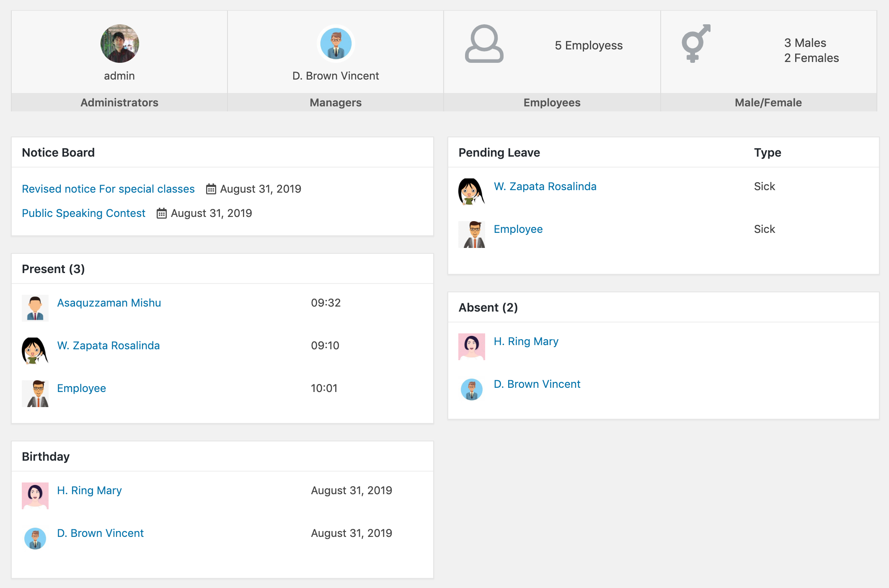
Task: Open Revised notice For special classes link
Action: (108, 189)
